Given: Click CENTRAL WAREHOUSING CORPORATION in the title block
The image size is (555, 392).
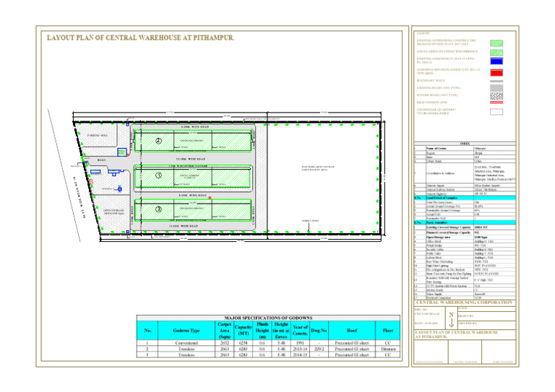Looking at the screenshot, I should tap(464, 302).
